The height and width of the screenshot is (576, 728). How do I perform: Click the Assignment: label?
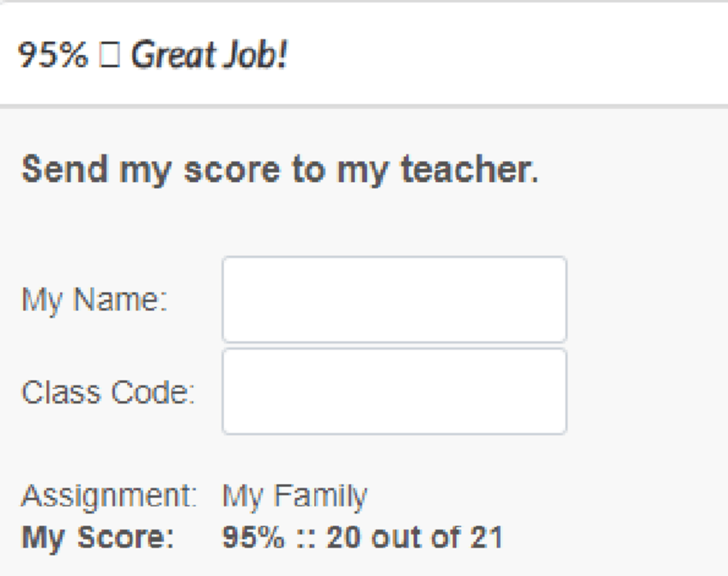point(109,495)
